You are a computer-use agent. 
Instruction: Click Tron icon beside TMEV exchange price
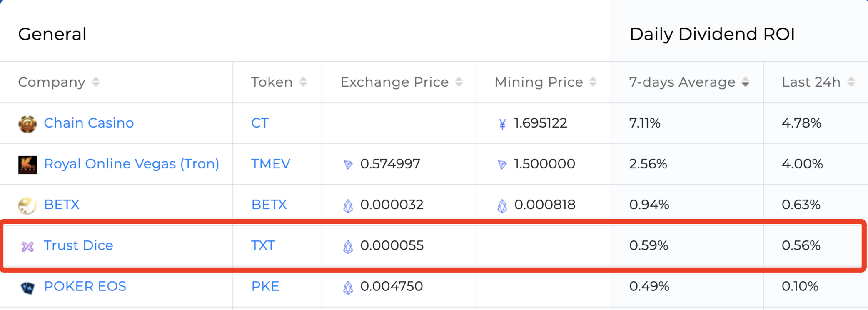point(348,165)
